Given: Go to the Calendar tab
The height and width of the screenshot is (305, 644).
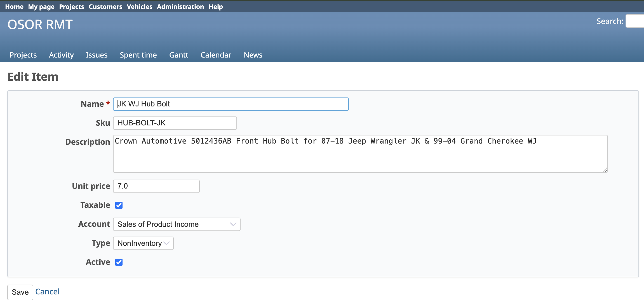Looking at the screenshot, I should point(216,55).
